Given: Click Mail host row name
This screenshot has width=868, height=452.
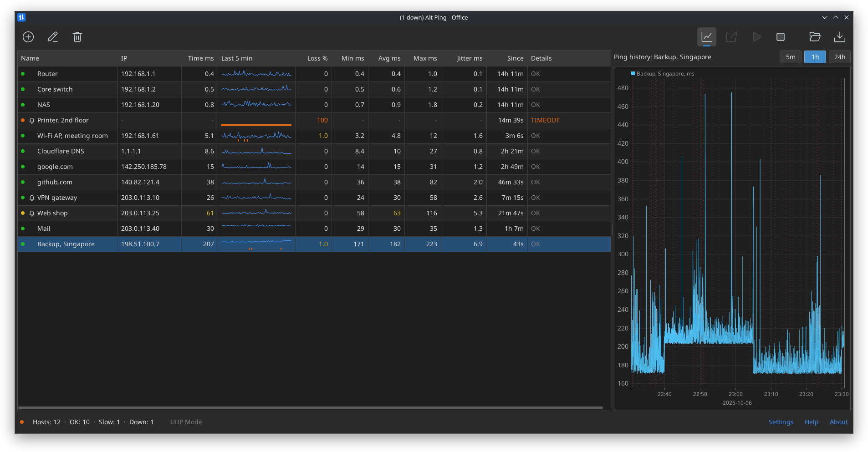Looking at the screenshot, I should pyautogui.click(x=44, y=229).
